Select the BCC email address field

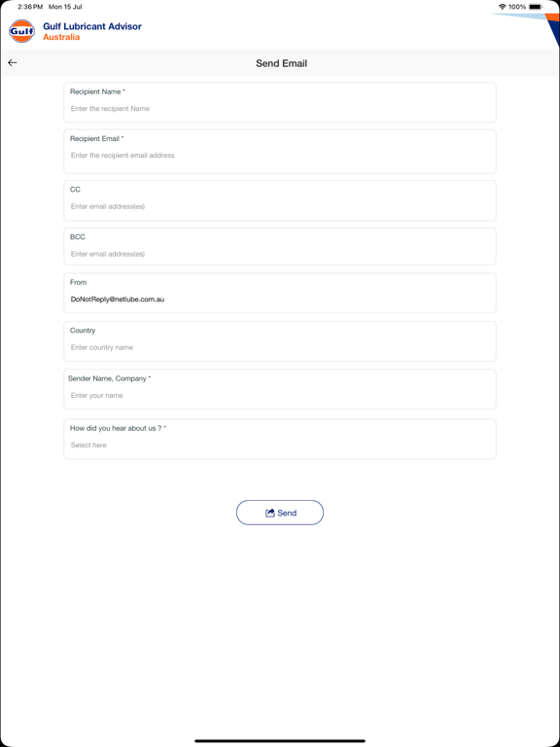tap(280, 246)
